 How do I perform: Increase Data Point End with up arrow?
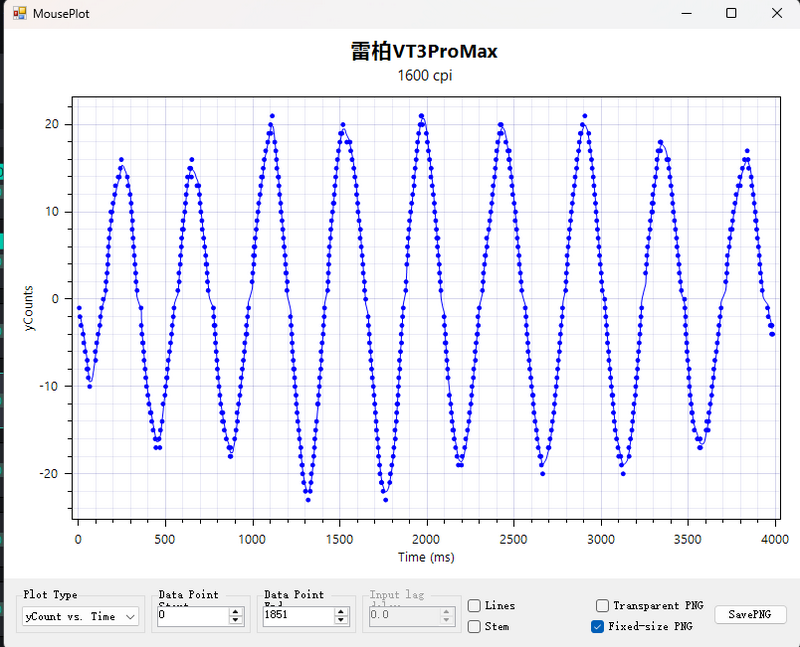click(x=342, y=612)
